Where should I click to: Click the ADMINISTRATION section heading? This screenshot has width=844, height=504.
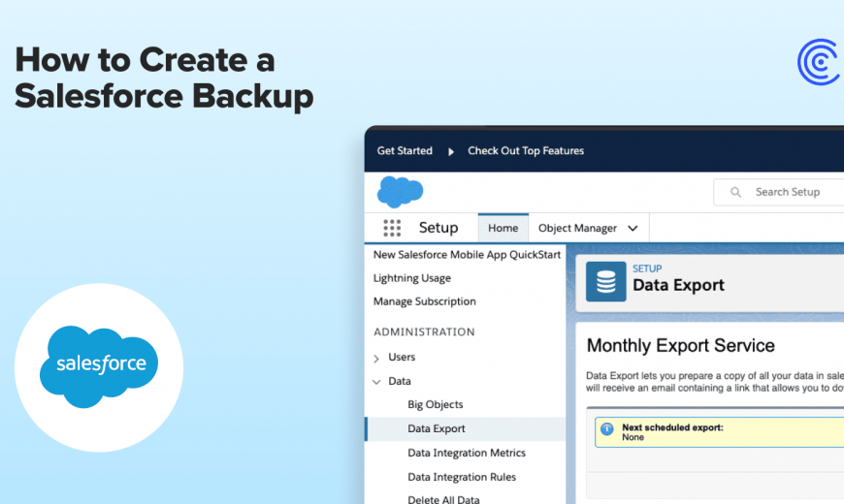coord(424,331)
